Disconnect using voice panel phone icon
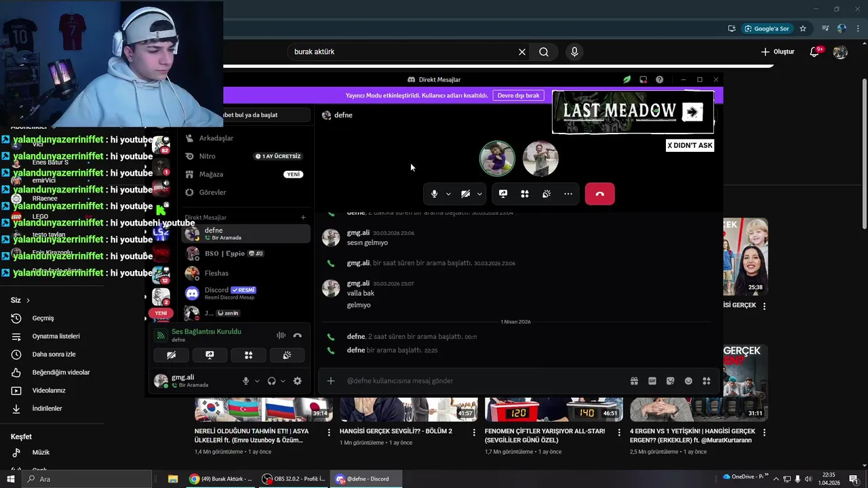 pyautogui.click(x=297, y=335)
